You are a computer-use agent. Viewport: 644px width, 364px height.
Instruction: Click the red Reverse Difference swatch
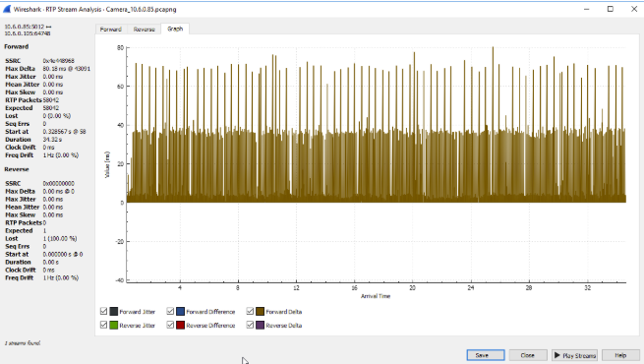[180, 325]
